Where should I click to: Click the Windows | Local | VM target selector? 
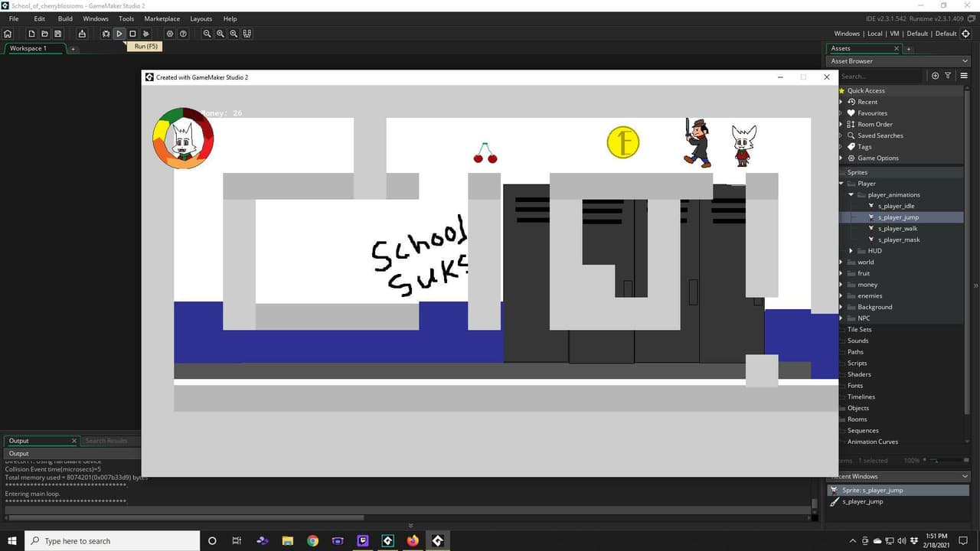tap(894, 34)
